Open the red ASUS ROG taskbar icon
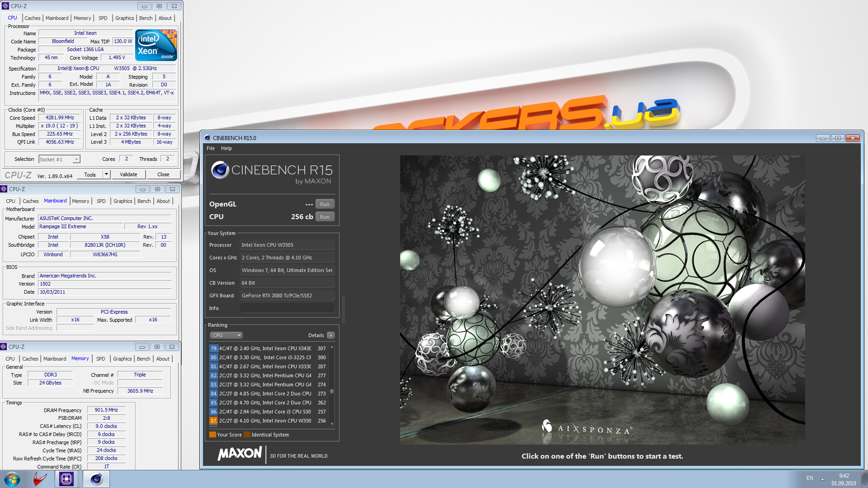The height and width of the screenshot is (488, 868). [40, 479]
